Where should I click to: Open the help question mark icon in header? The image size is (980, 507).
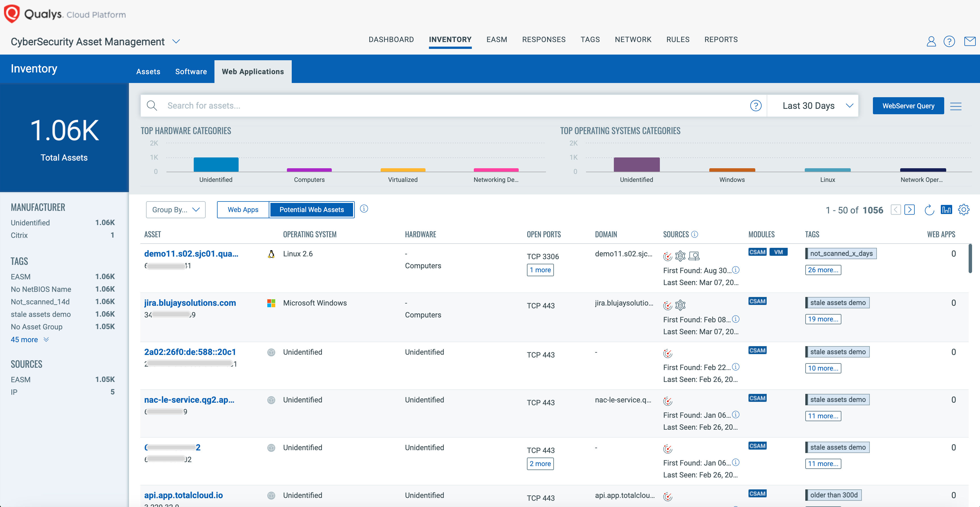coord(949,41)
